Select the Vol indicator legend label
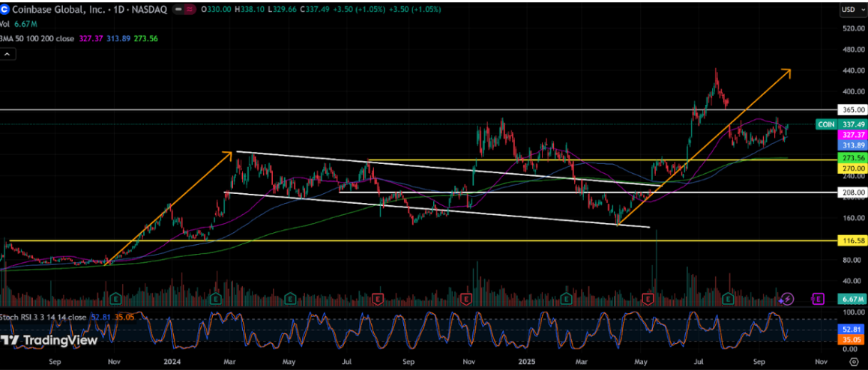 coord(6,24)
